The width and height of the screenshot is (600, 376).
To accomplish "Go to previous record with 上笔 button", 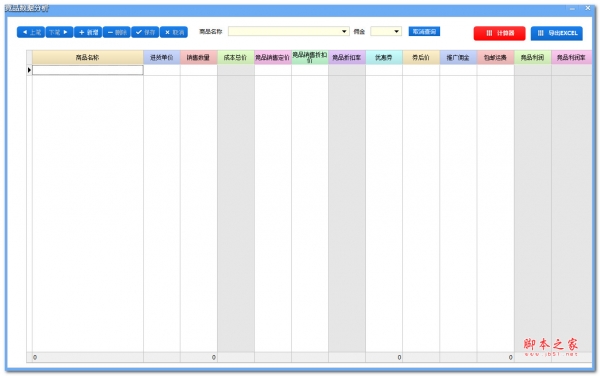I will 31,33.
